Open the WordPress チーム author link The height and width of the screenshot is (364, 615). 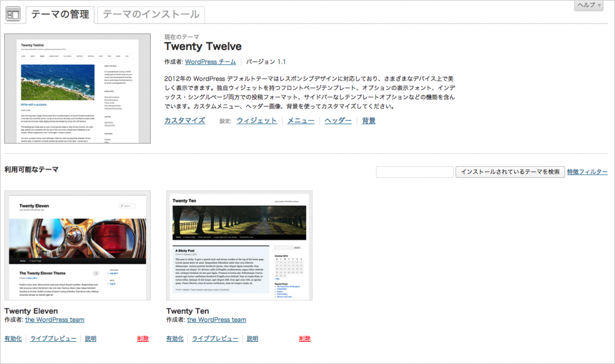(210, 62)
